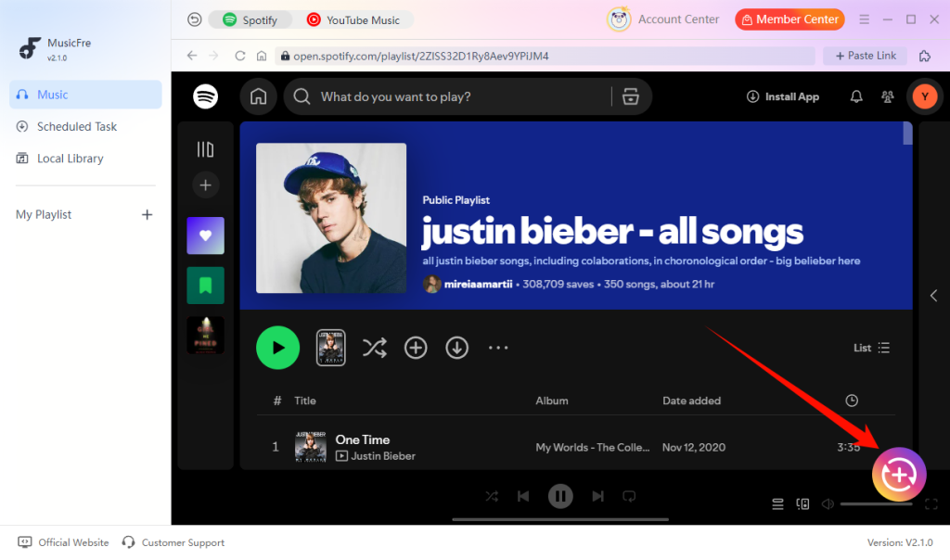The width and height of the screenshot is (950, 560).
Task: Open the My Worlds album link
Action: tap(592, 448)
